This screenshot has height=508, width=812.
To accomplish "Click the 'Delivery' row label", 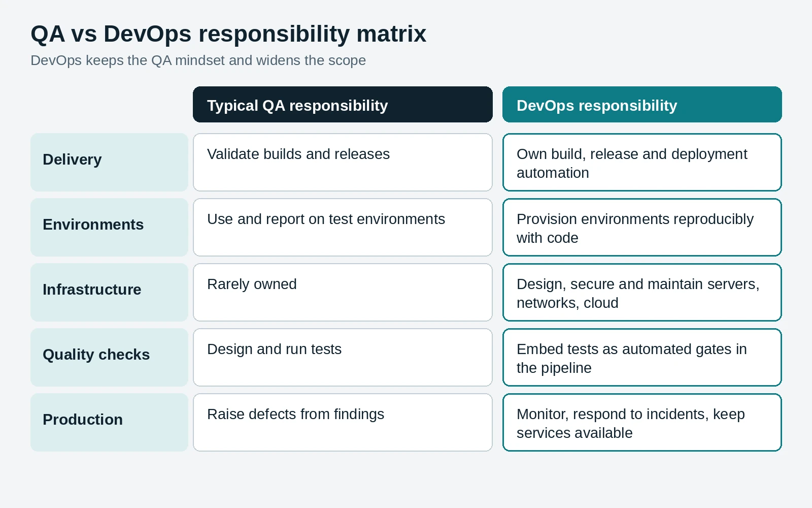I will (109, 163).
